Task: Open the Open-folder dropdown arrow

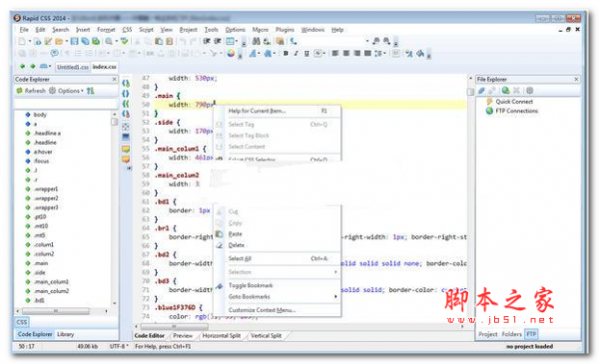Action: tap(66, 41)
